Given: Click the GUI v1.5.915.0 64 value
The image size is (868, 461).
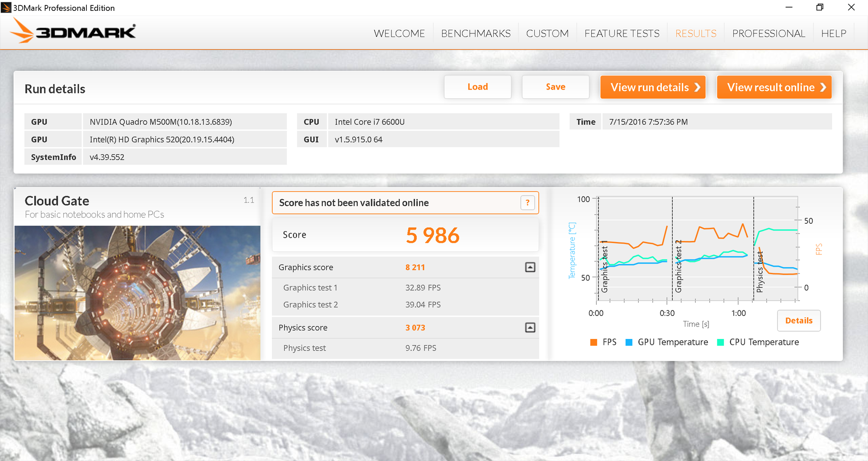Looking at the screenshot, I should coord(443,139).
